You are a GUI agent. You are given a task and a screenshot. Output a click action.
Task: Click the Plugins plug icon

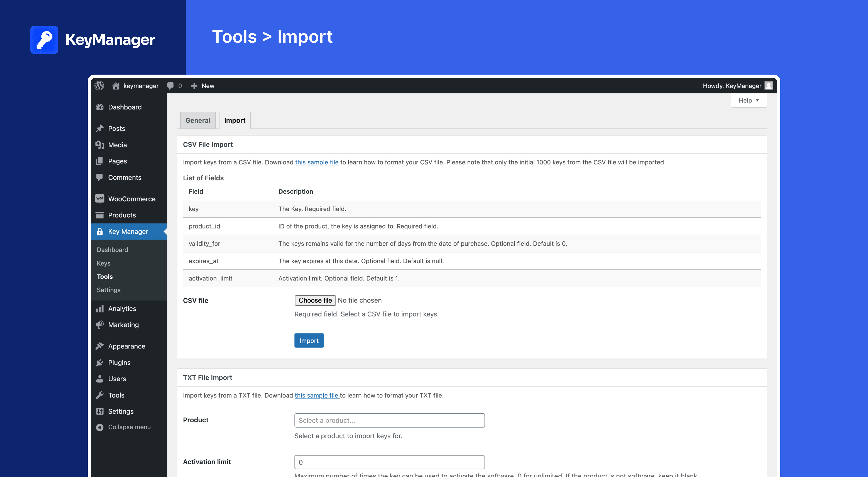pyautogui.click(x=100, y=363)
